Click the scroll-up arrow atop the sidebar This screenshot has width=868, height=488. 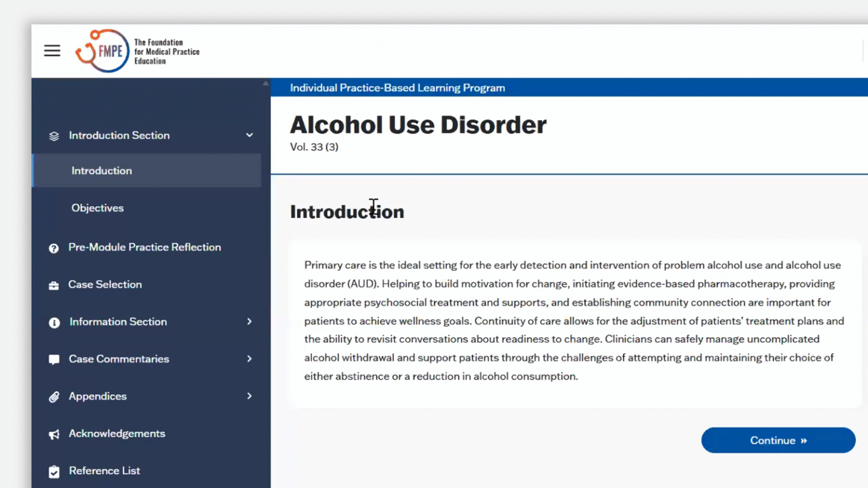coord(265,83)
